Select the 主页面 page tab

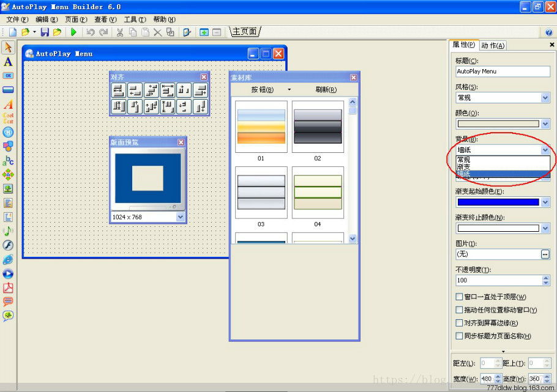[245, 32]
